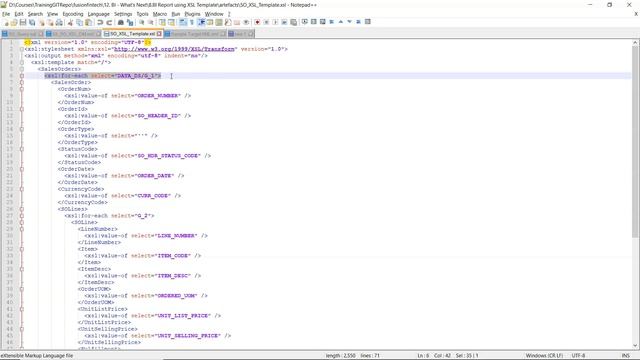640x360 pixels.
Task: Collapse the OrderNum fold on line 8
Action: click(22, 89)
